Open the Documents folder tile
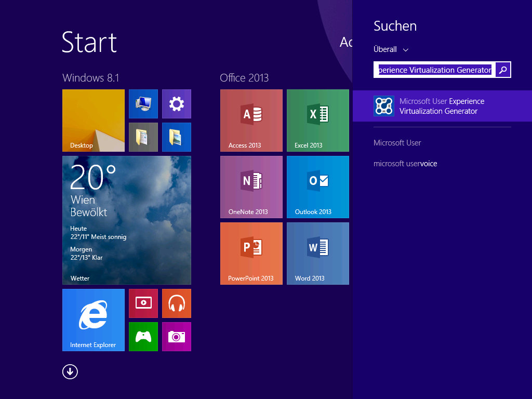 click(x=143, y=137)
